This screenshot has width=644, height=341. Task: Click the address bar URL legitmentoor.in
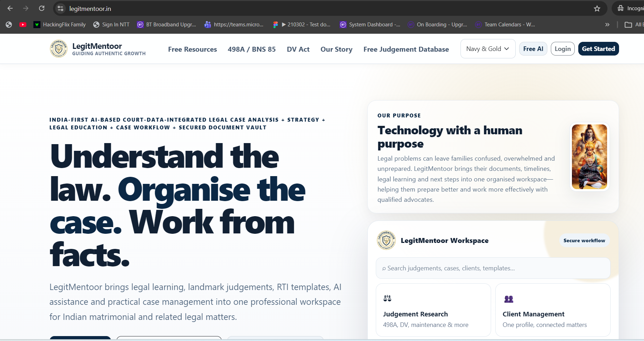coord(90,9)
